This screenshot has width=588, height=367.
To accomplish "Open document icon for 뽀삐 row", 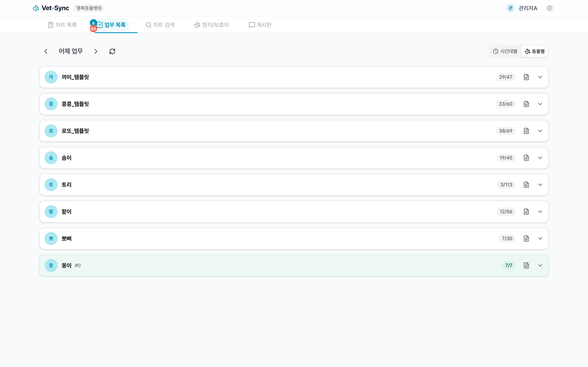I will 526,239.
